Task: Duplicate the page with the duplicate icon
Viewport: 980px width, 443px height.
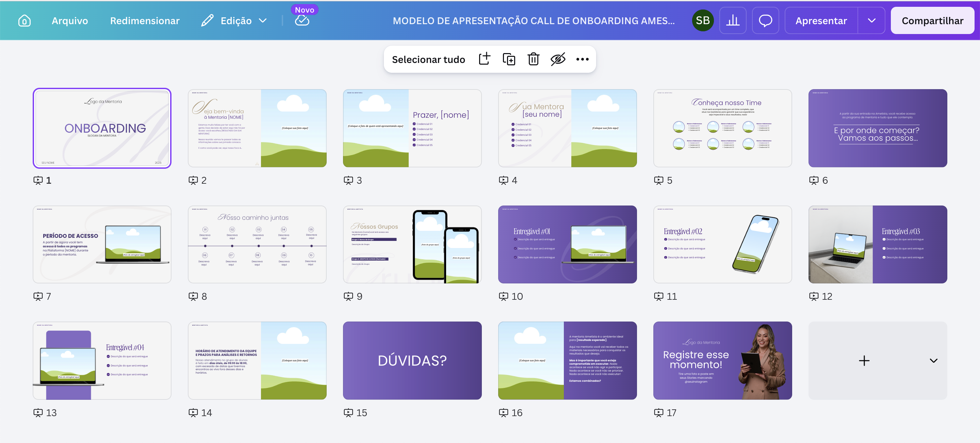Action: click(509, 59)
